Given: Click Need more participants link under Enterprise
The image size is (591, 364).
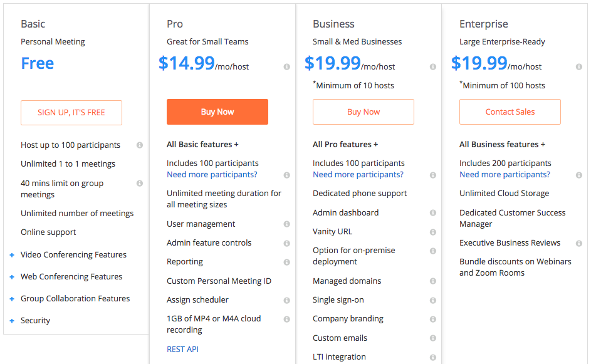Looking at the screenshot, I should click(x=505, y=175).
